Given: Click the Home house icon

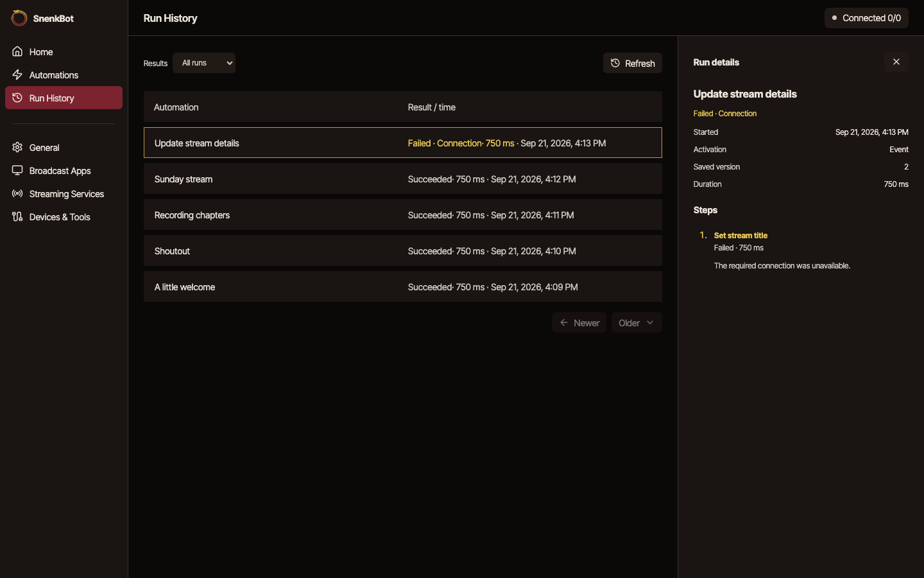Looking at the screenshot, I should tap(17, 51).
